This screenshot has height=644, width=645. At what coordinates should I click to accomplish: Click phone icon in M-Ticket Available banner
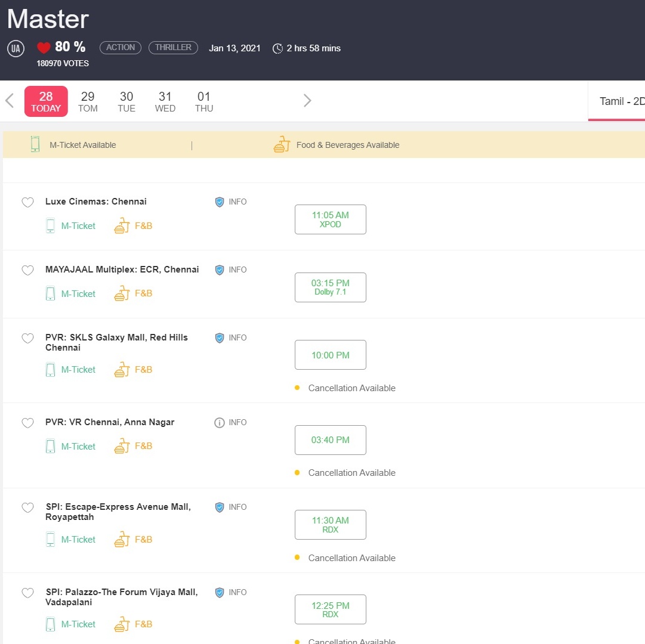click(x=35, y=144)
